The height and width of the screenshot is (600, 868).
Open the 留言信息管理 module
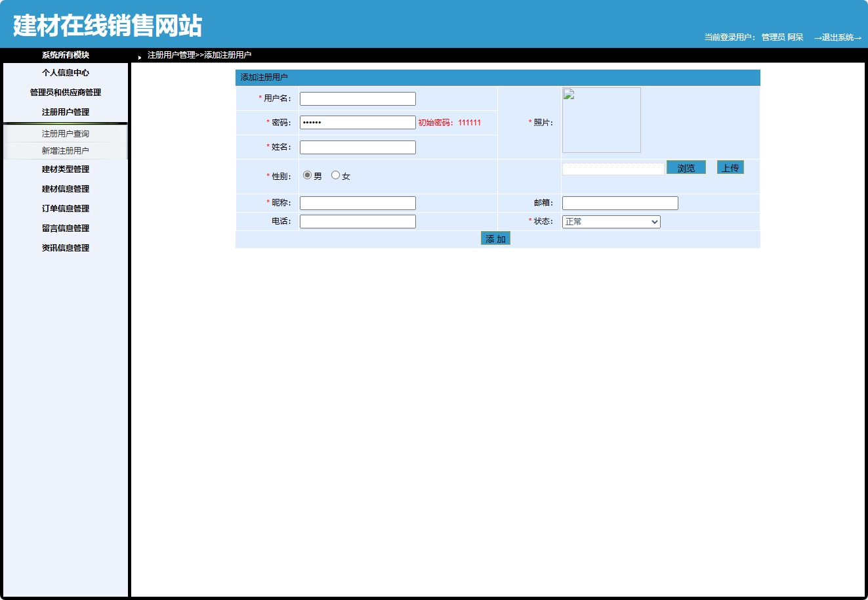pos(65,228)
